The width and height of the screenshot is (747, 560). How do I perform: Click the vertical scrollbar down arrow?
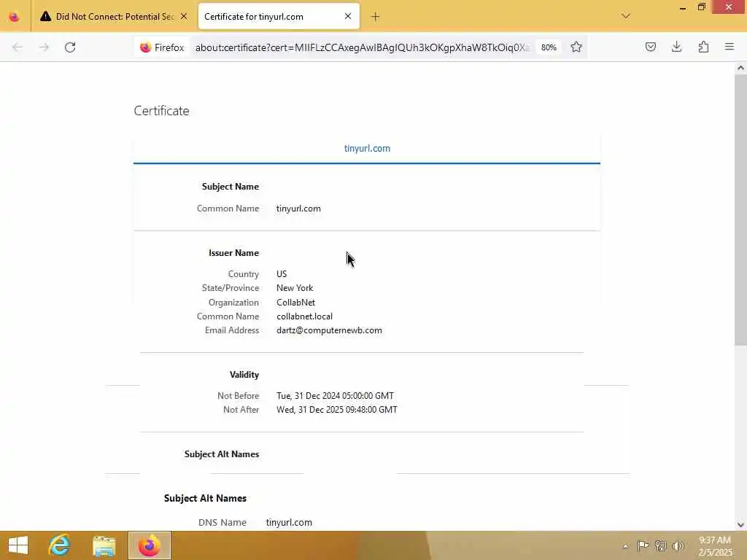tap(741, 525)
